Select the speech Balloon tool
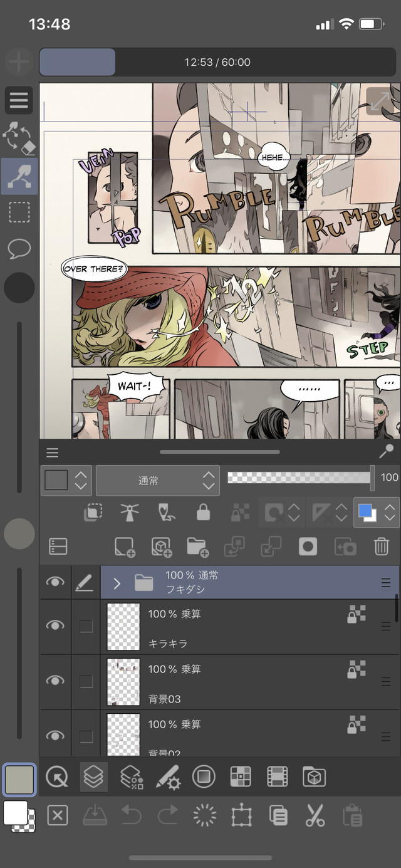The width and height of the screenshot is (401, 868). tap(19, 249)
